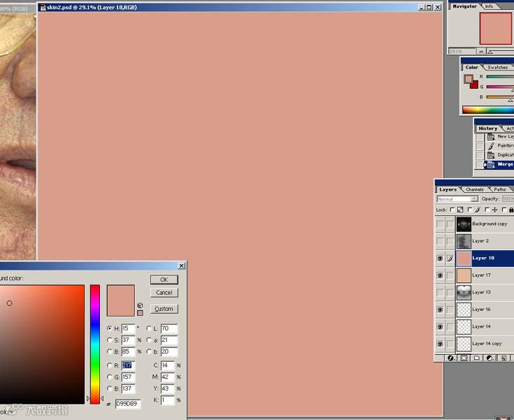Click the B slider in Color panel
Viewport: 514px width, 420px height.
(x=500, y=97)
